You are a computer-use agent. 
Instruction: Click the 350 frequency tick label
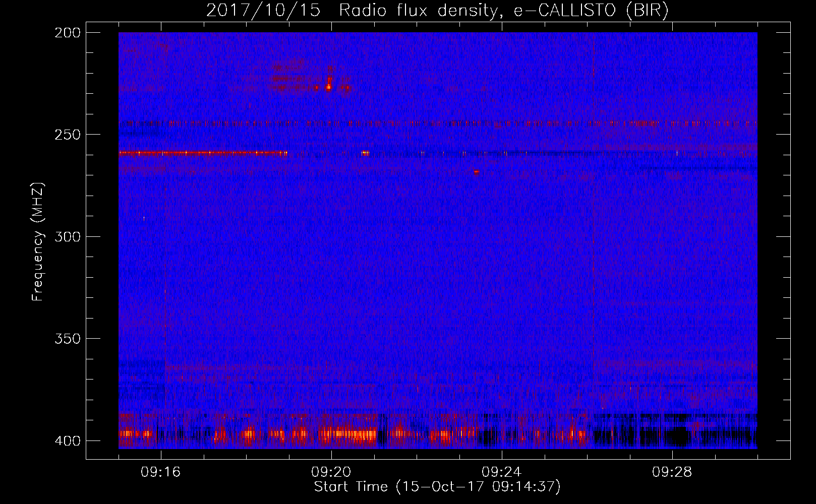click(x=67, y=339)
